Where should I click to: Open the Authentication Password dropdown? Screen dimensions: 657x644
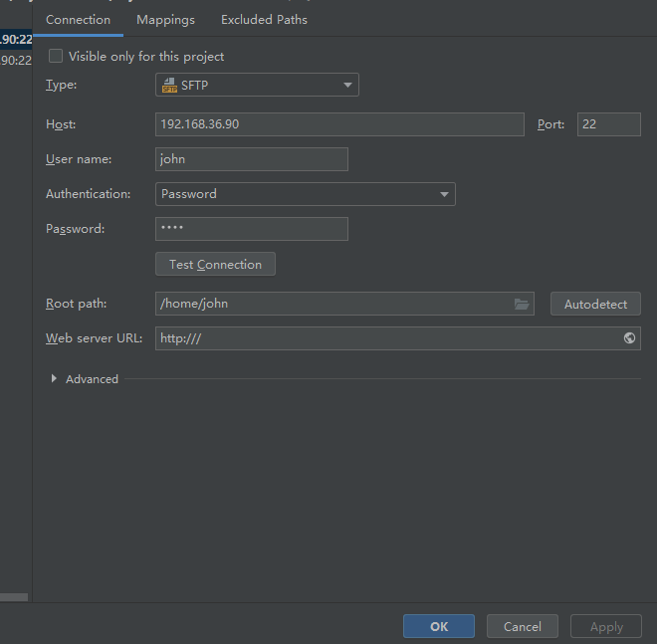coord(305,194)
